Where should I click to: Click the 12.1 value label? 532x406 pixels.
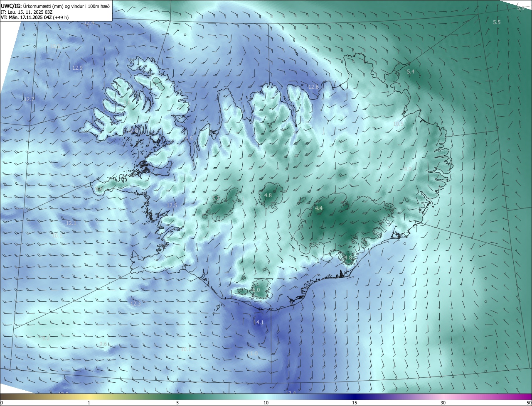71,223
